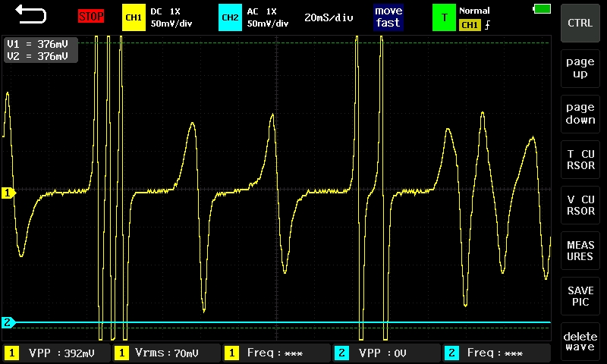Select the yellow CH1 channel badge
This screenshot has width=607, height=364.
coord(134,17)
